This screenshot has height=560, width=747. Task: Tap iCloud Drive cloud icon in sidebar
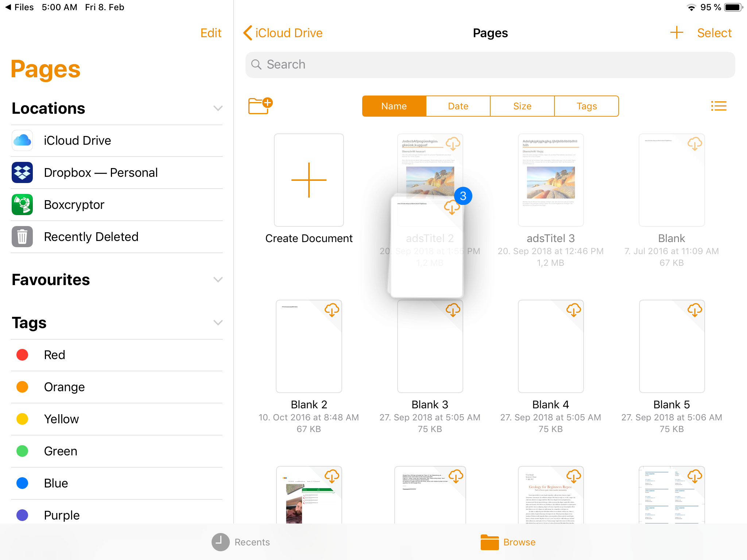[x=22, y=140]
